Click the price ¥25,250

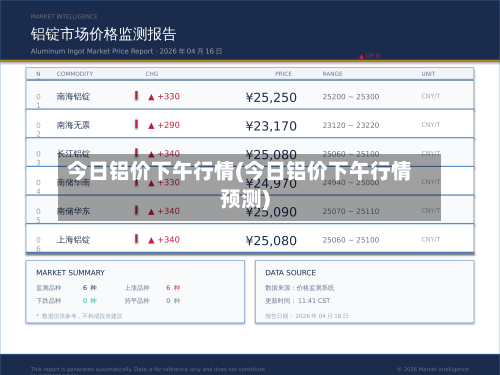(x=271, y=97)
